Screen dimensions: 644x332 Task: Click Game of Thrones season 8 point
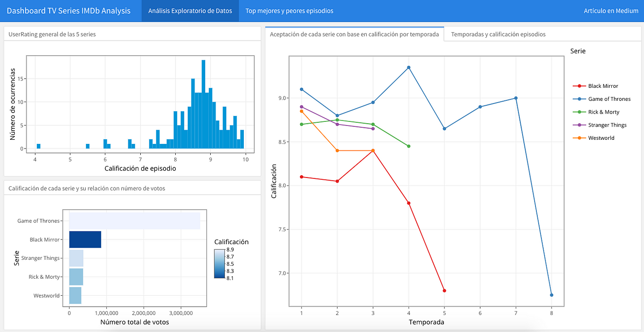pos(552,295)
